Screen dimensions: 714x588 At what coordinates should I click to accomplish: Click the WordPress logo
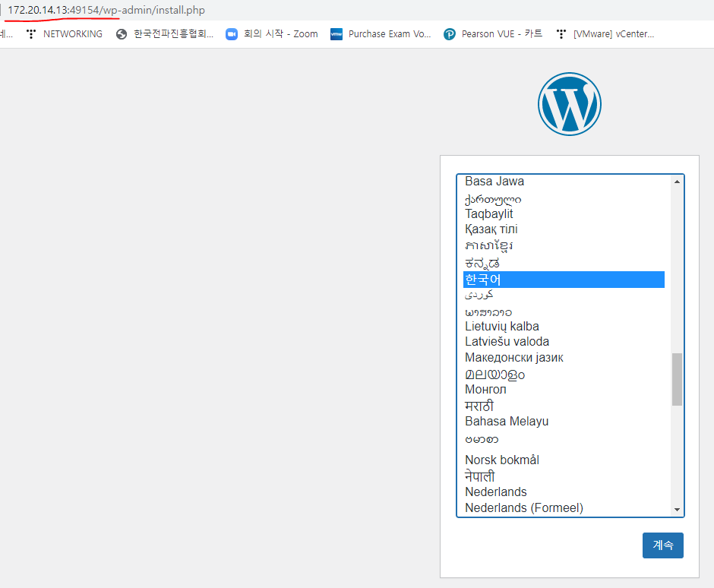coord(569,104)
